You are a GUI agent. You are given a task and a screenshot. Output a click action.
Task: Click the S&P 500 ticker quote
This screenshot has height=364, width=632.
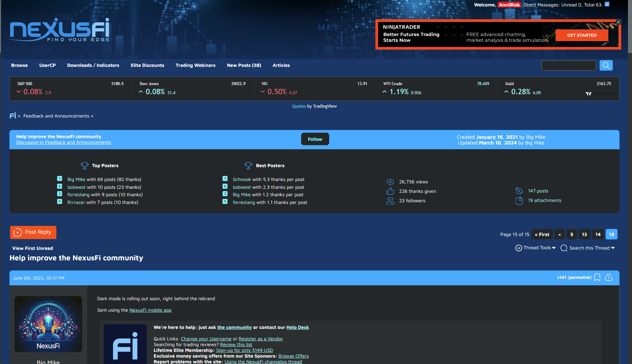[71, 88]
